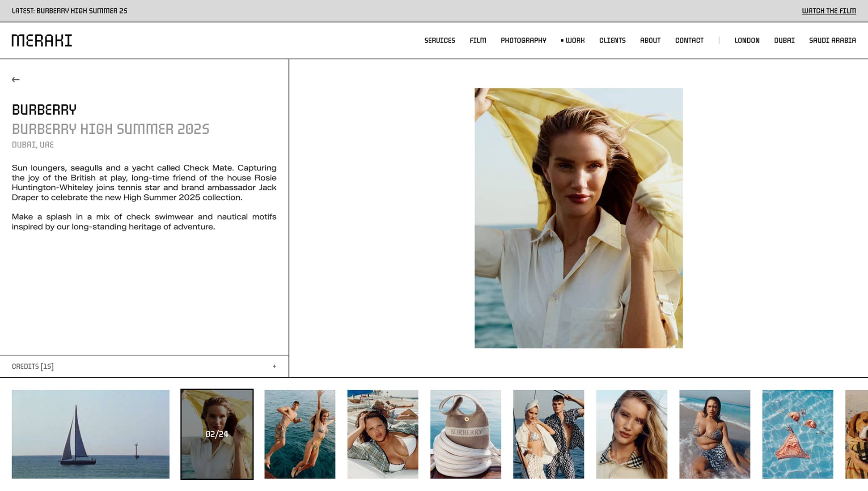Select thumbnail of couple jumping into sea
Screen dimensions: 868x491
300,434
